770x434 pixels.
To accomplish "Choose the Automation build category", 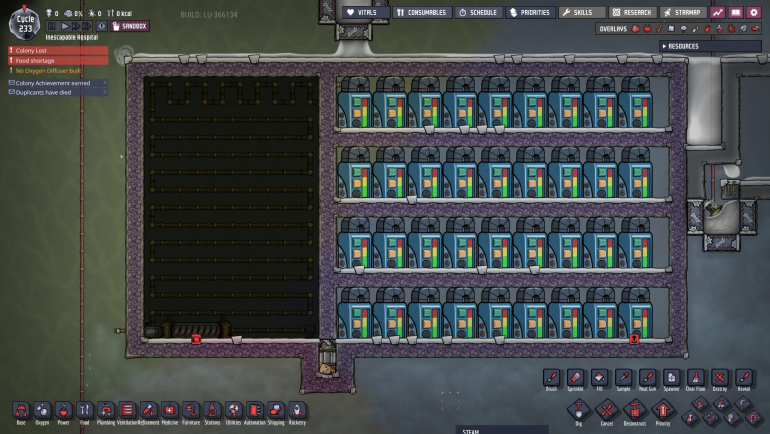I will click(255, 411).
